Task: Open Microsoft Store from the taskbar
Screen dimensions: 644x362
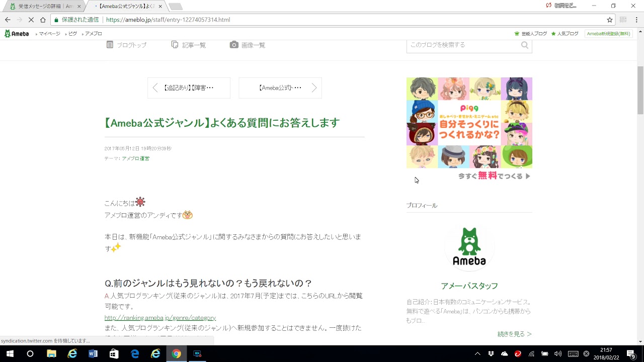Action: [114, 353]
